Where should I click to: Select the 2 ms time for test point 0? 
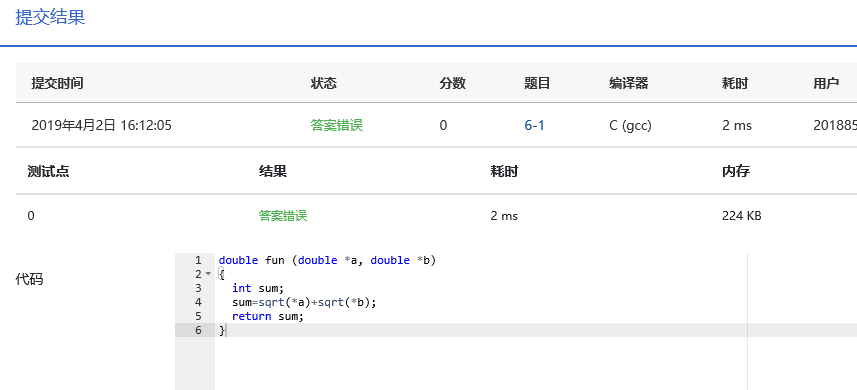point(504,216)
